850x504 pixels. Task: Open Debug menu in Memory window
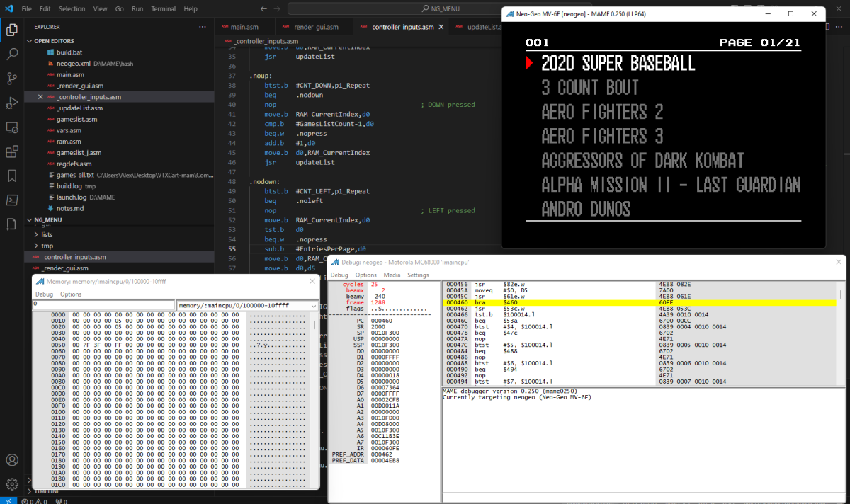(x=44, y=294)
